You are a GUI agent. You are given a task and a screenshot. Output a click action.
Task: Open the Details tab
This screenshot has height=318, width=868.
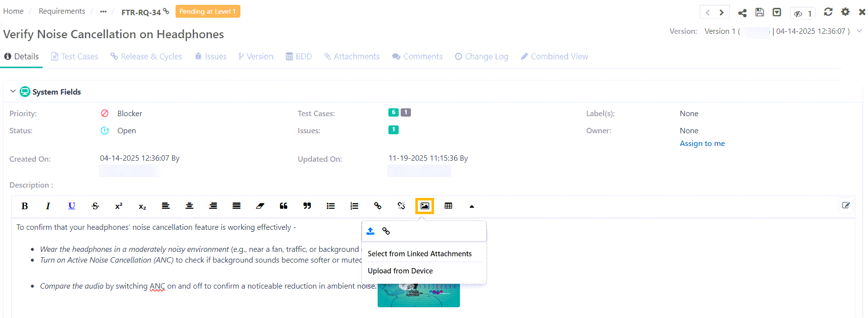coord(22,56)
